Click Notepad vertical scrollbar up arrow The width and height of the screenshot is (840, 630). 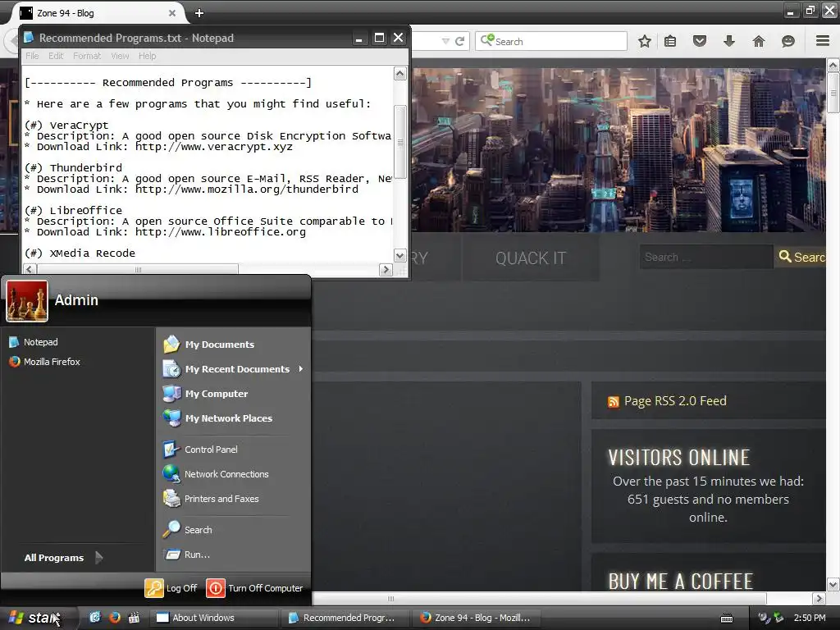[400, 73]
